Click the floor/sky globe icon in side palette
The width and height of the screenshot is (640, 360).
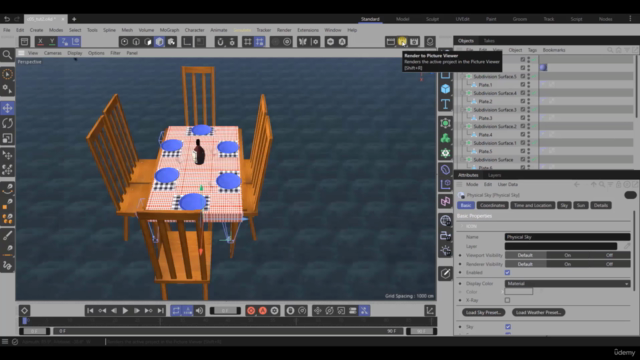click(x=445, y=220)
